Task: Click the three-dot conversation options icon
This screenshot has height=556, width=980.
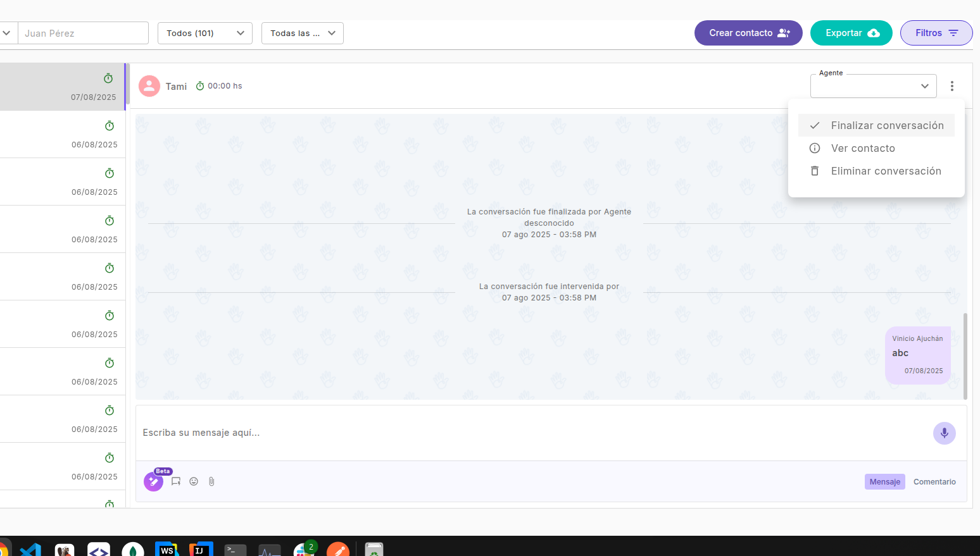Action: click(952, 86)
